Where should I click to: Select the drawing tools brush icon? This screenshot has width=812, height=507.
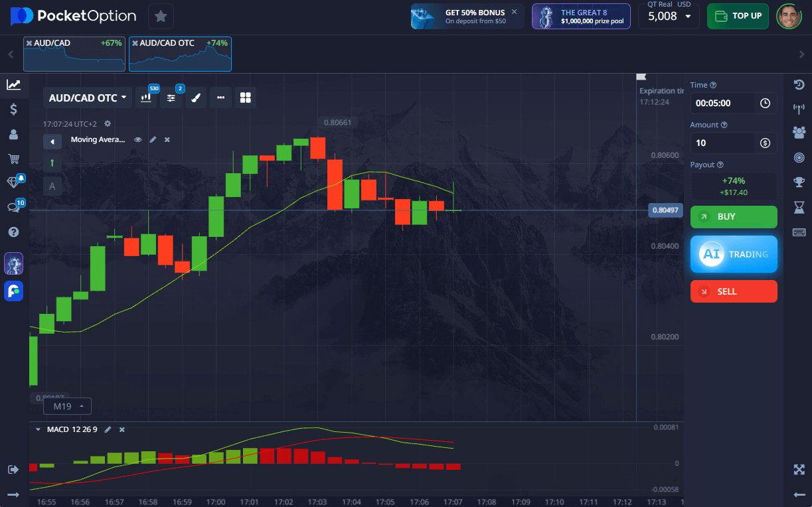(195, 98)
